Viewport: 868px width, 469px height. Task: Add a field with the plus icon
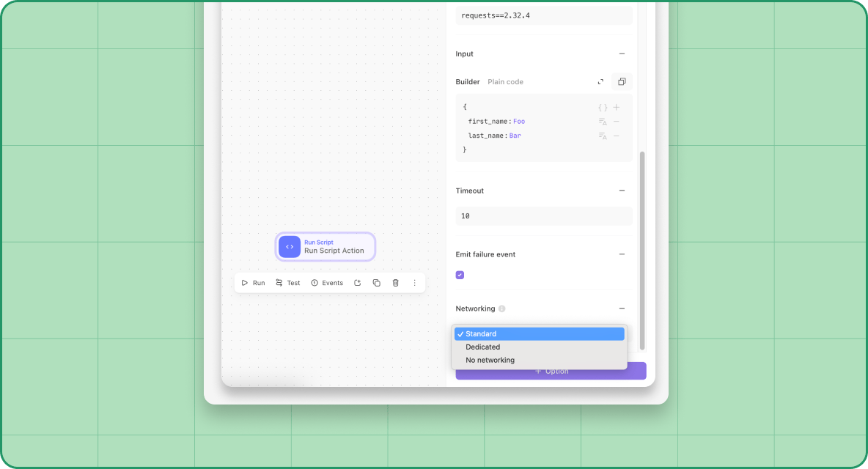[x=616, y=107]
